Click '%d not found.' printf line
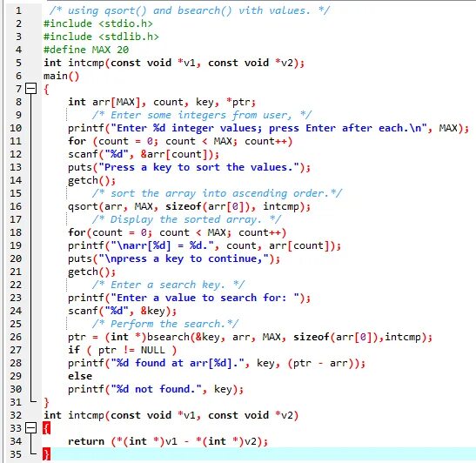 point(156,389)
